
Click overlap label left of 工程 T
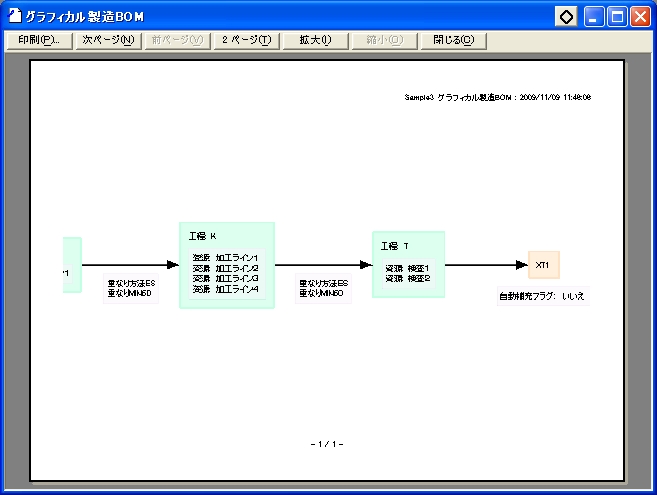coord(323,288)
